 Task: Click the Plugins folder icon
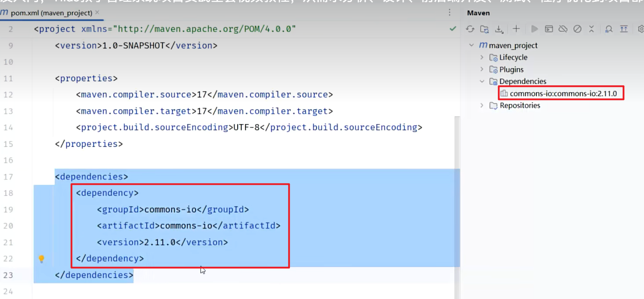tap(493, 70)
